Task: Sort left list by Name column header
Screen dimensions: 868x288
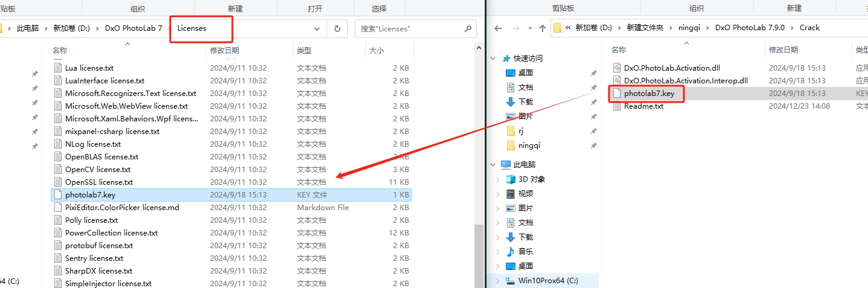Action: coord(60,51)
